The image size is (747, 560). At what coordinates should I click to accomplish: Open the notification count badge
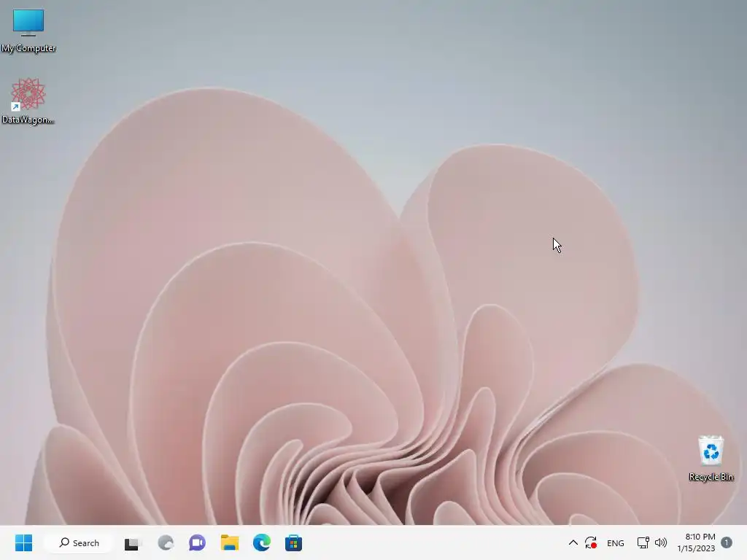727,542
